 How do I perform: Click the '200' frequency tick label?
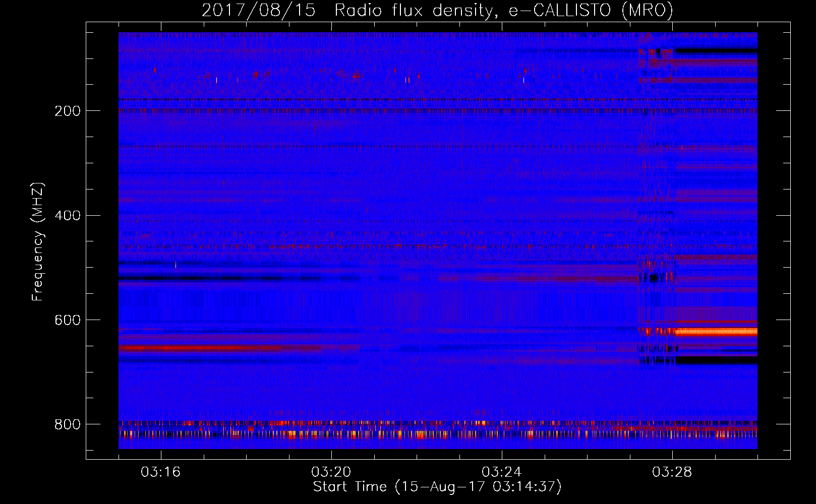(x=68, y=111)
